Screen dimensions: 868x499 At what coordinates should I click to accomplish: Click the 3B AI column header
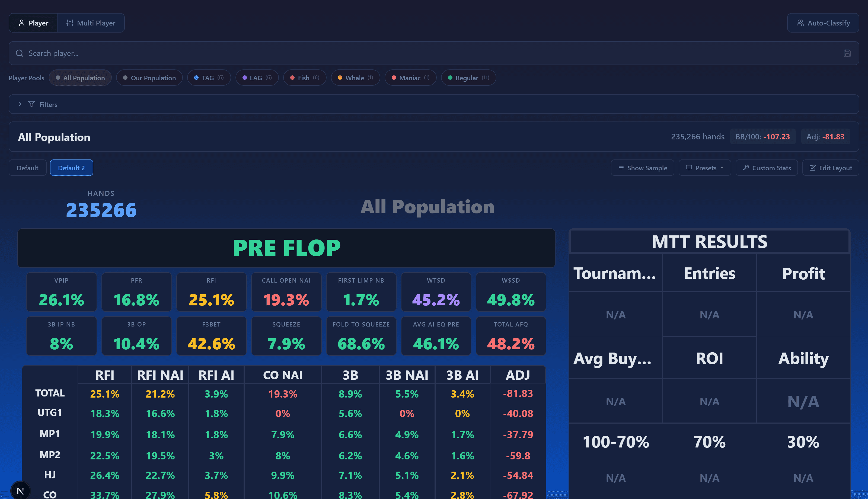462,375
